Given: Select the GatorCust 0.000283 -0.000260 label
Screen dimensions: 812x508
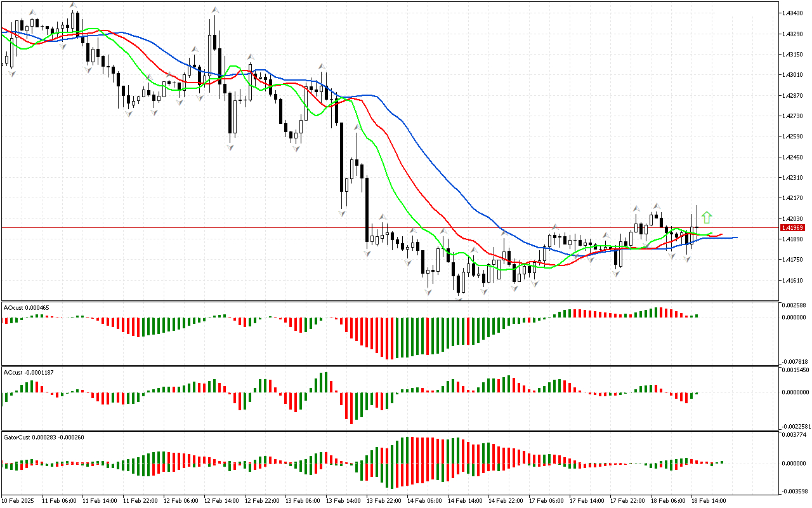Looking at the screenshot, I should pyautogui.click(x=44, y=437).
